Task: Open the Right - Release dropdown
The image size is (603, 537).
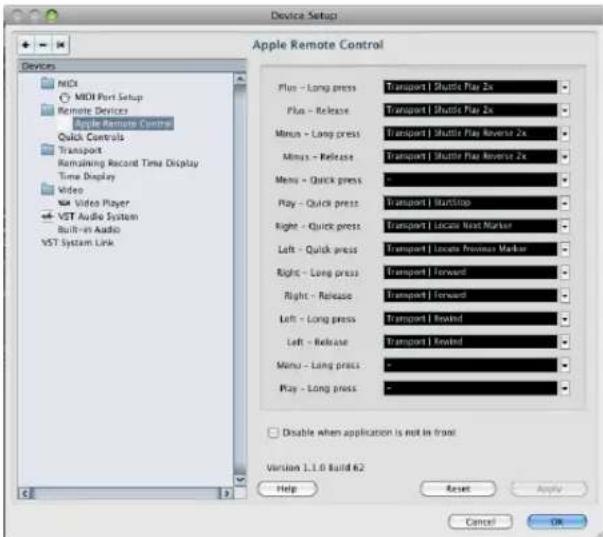Action: [564, 295]
